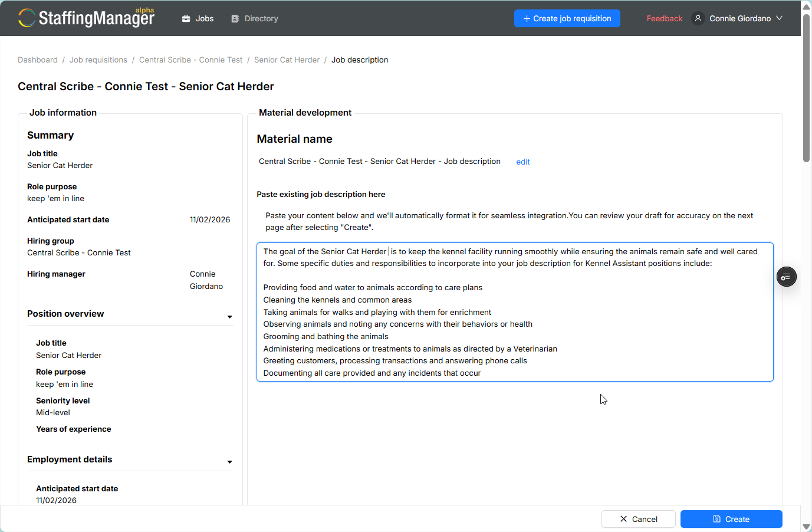Screen dimensions: 812x532
Task: Click the 'Material development' panel heading
Action: pyautogui.click(x=305, y=112)
